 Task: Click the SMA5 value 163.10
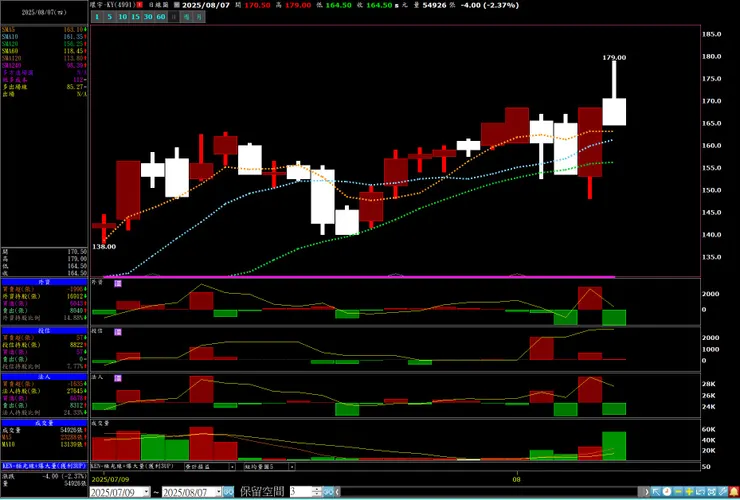74,29
